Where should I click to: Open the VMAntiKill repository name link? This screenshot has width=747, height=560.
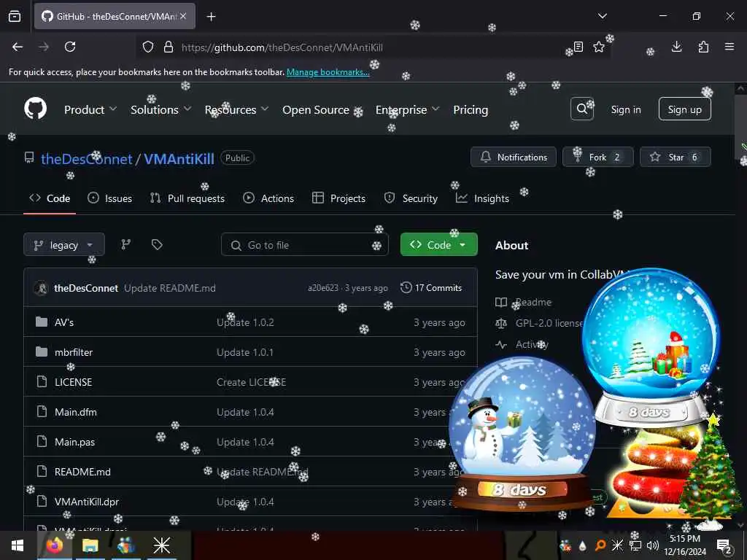tap(179, 159)
